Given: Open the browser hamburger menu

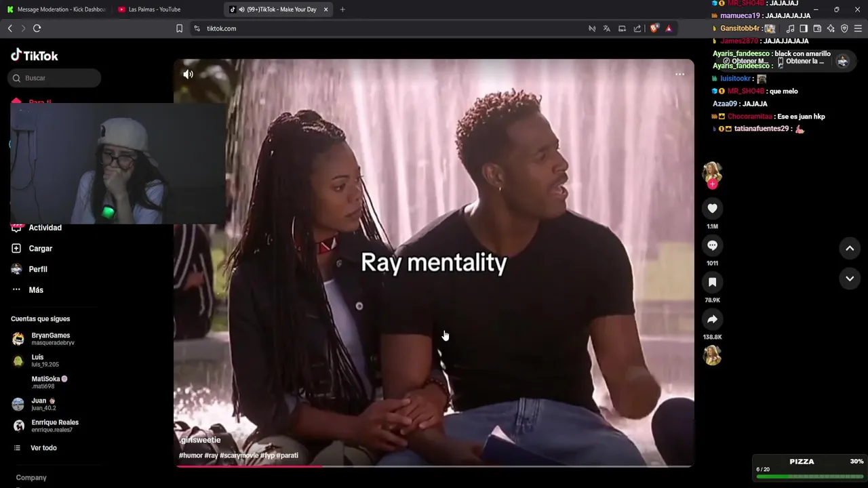Looking at the screenshot, I should pyautogui.click(x=858, y=28).
